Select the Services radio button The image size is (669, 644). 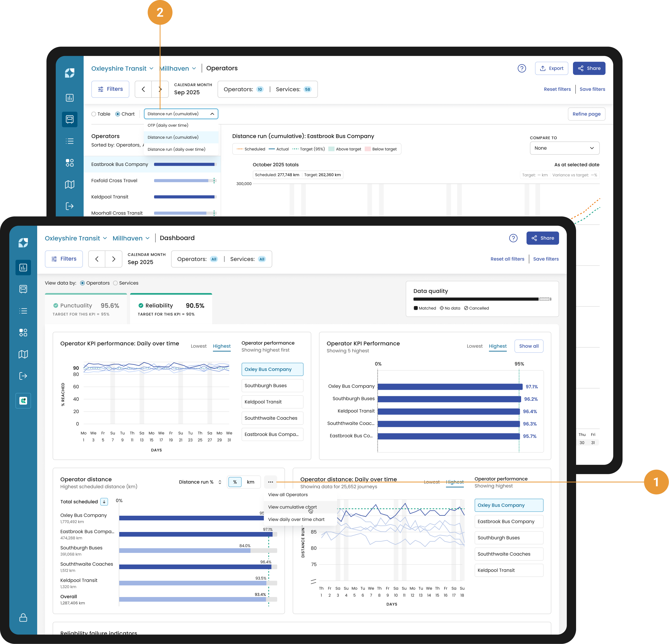[x=115, y=283]
